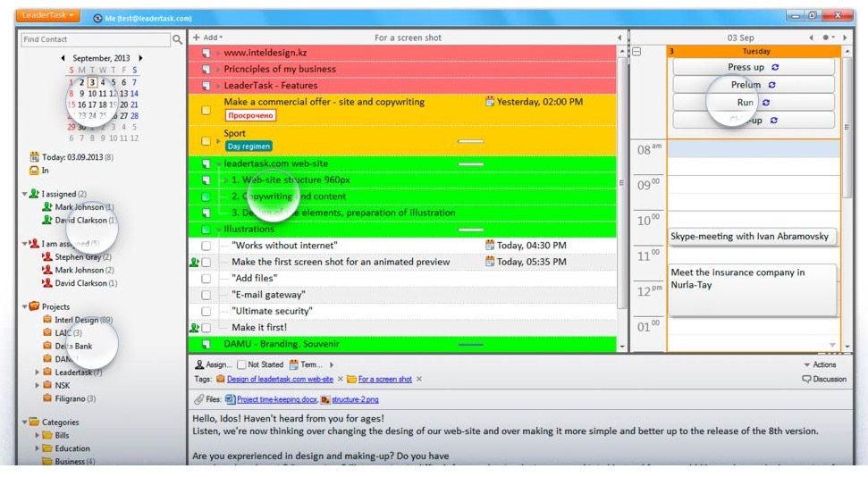868x477 pixels.
Task: Remove the For a screen shot tag
Action: 419,379
